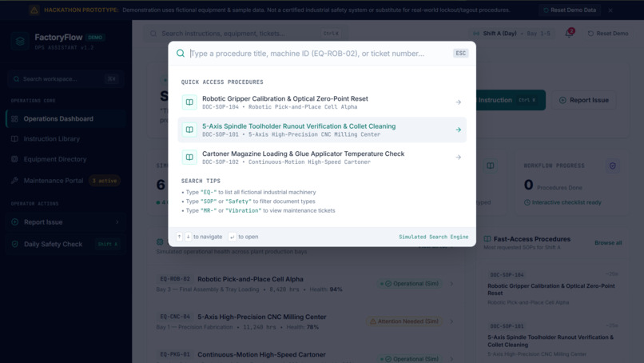The height and width of the screenshot is (363, 644).
Task: Click the Report Issue header button
Action: point(583,100)
